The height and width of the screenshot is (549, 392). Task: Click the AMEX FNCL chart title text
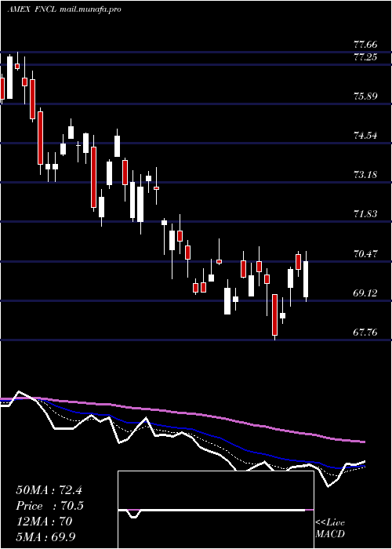click(x=64, y=9)
